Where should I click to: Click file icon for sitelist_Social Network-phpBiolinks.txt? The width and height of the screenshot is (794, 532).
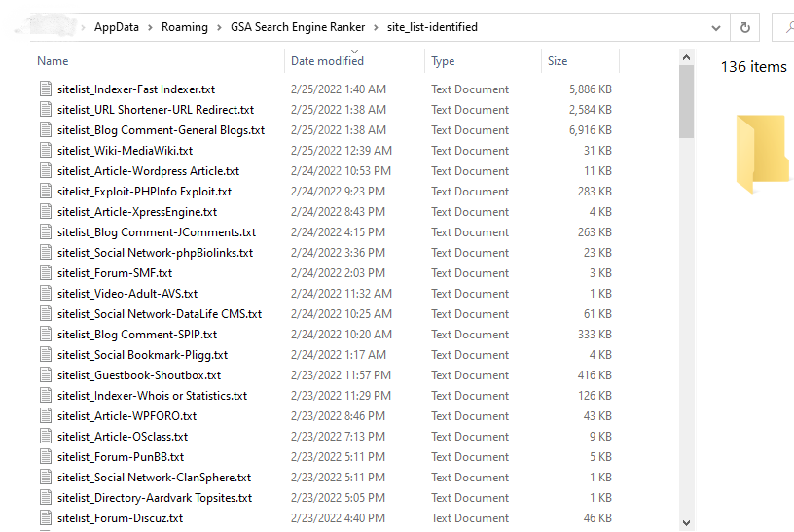46,253
